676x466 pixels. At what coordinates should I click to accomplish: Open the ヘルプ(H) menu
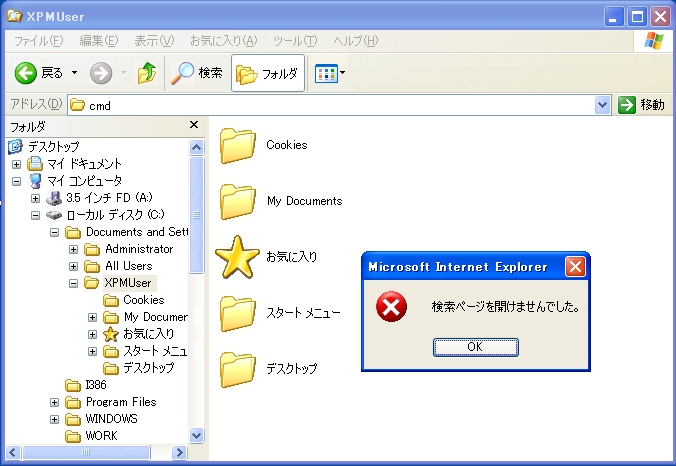coord(356,41)
